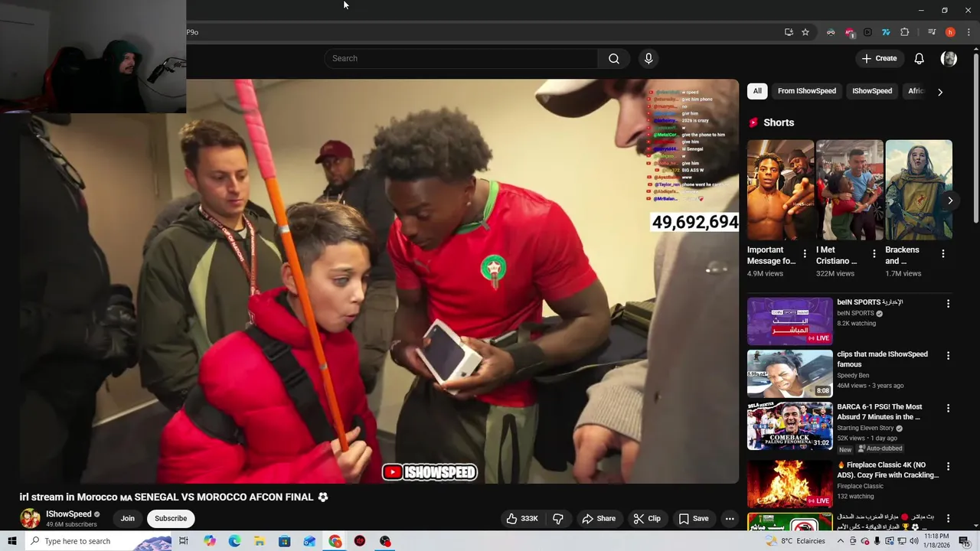Viewport: 980px width, 551px height.
Task: Click the blue '7v' extension icon
Action: 886,32
